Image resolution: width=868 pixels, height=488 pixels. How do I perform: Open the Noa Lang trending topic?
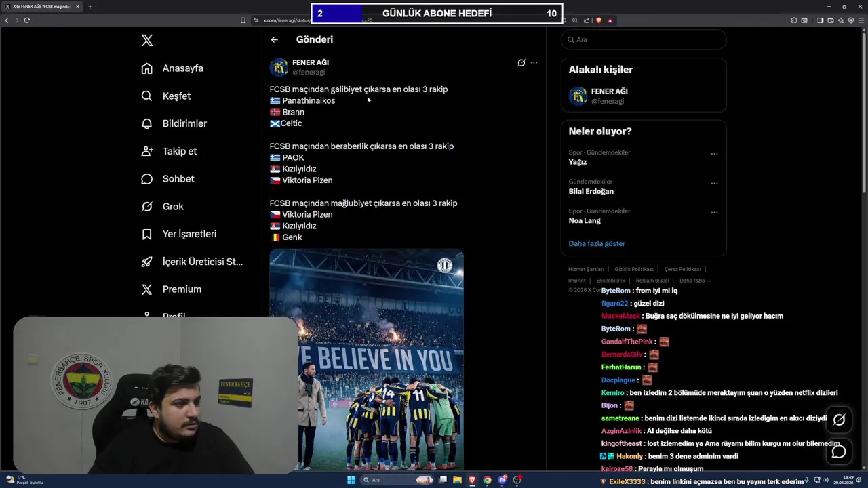tap(585, 220)
